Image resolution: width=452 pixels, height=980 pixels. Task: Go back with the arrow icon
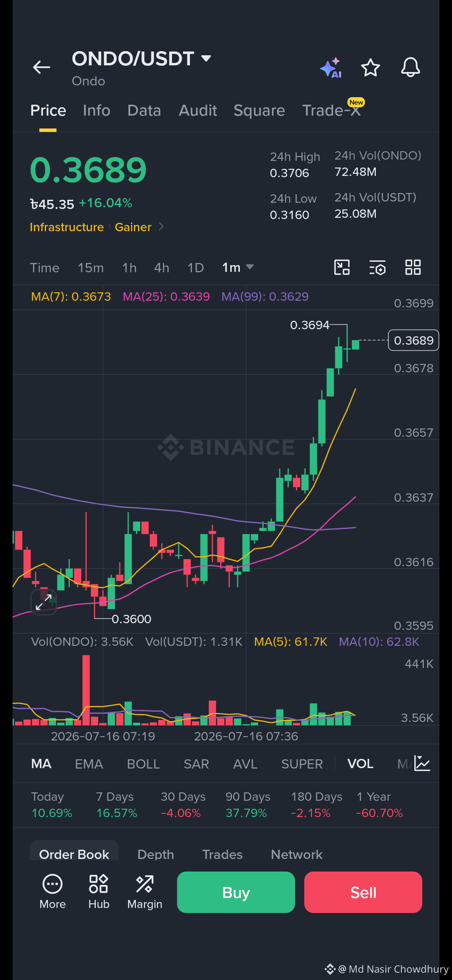(x=41, y=67)
